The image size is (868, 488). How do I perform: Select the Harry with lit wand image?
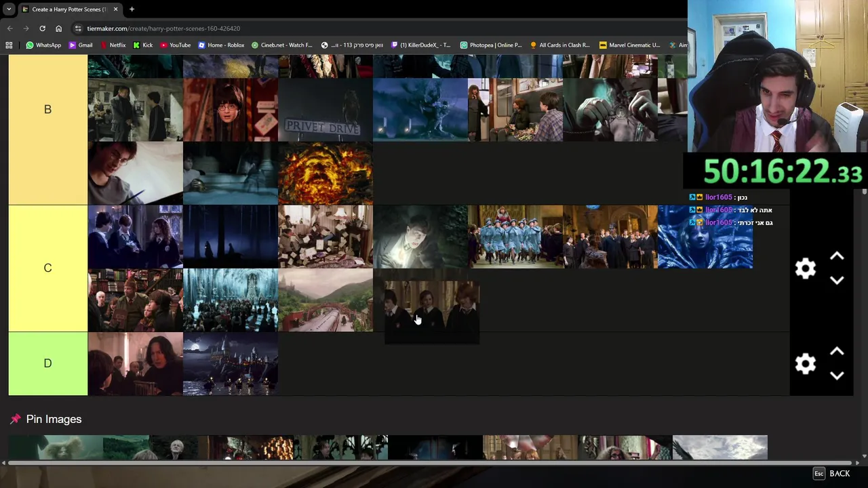click(420, 237)
